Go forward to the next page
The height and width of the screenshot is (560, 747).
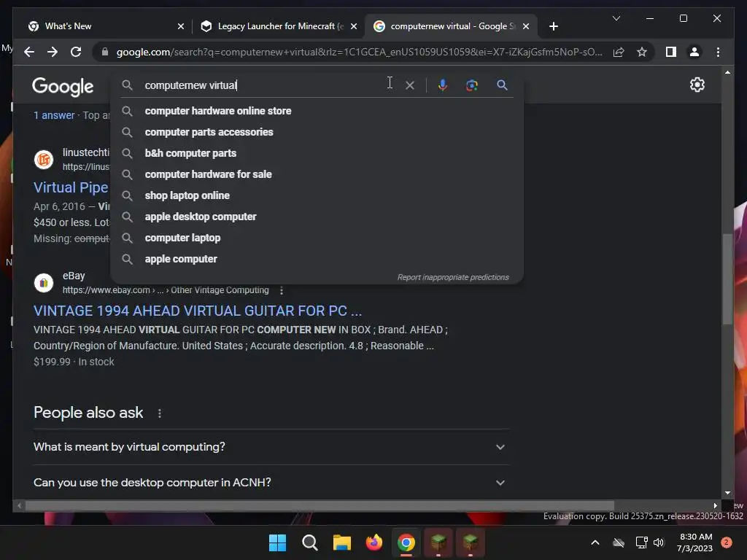tap(53, 52)
